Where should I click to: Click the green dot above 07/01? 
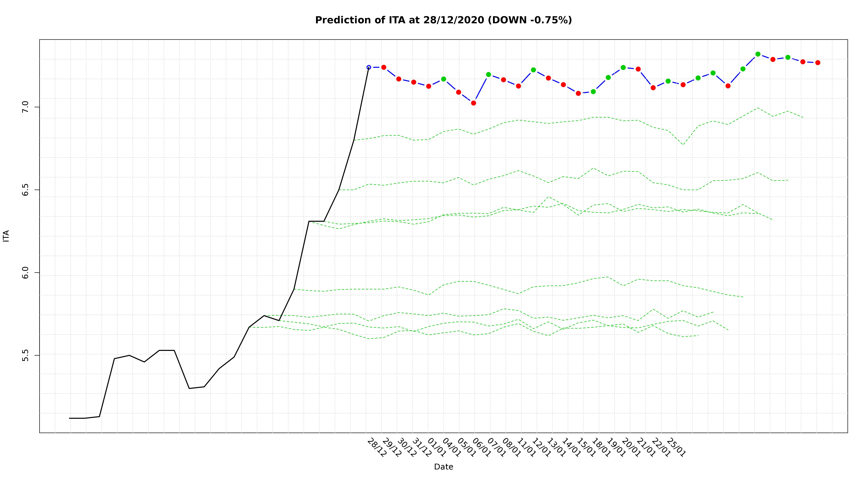click(489, 74)
